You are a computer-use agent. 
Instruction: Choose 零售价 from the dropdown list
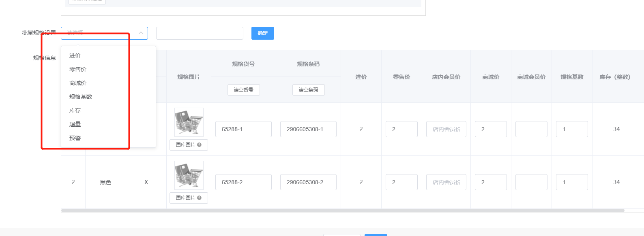click(x=108, y=69)
